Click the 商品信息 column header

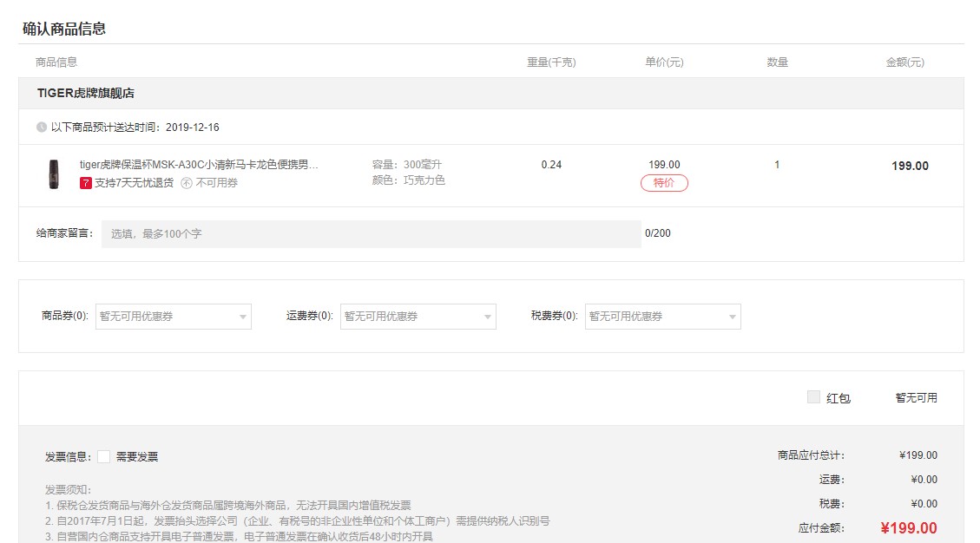tap(56, 62)
